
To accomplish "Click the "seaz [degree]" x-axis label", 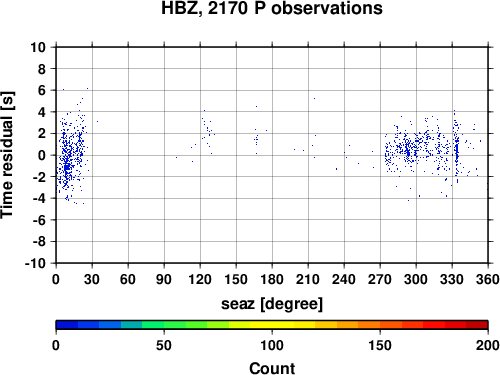I will tap(272, 304).
